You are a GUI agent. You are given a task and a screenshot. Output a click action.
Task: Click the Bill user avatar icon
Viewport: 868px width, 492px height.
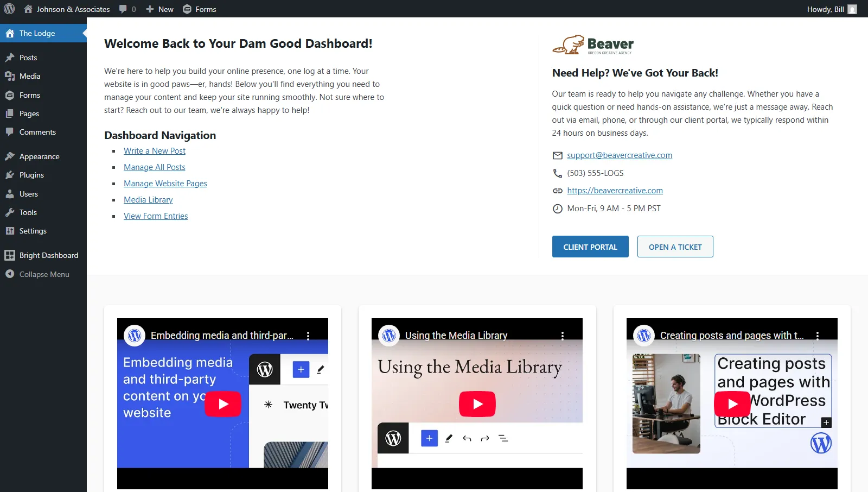click(x=852, y=9)
